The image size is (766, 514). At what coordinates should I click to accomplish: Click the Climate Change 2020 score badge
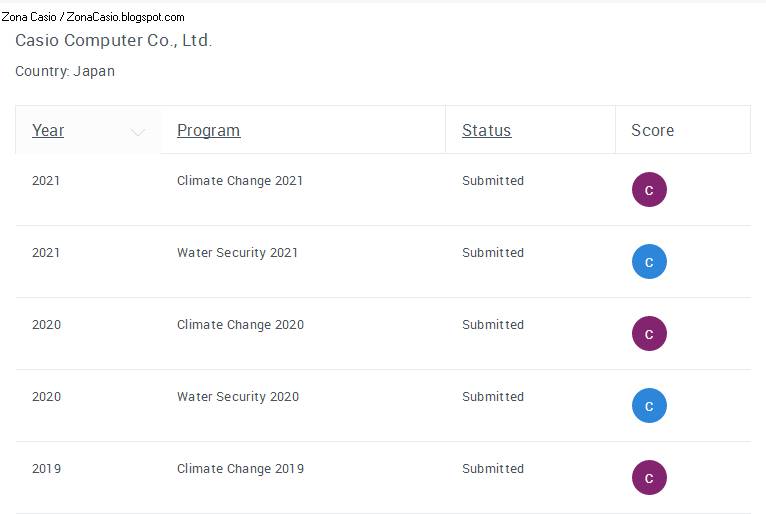649,334
